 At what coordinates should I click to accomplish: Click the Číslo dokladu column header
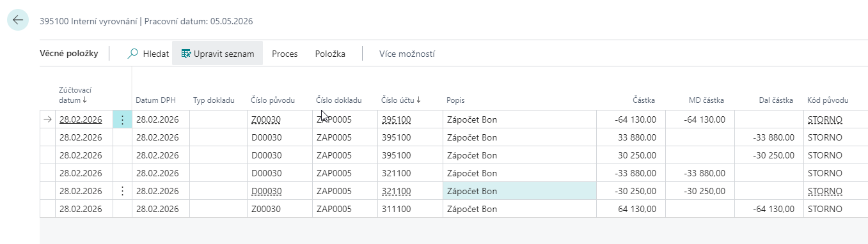[339, 100]
